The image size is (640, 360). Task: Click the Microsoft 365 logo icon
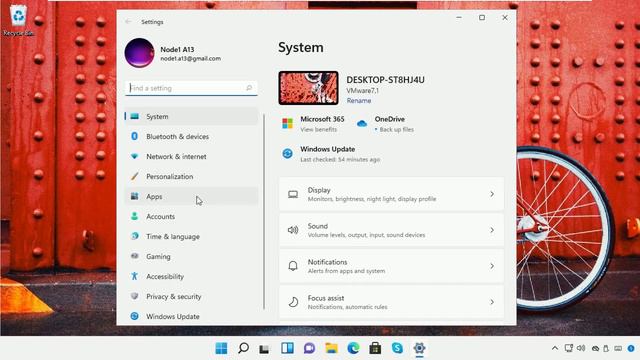[x=287, y=123]
